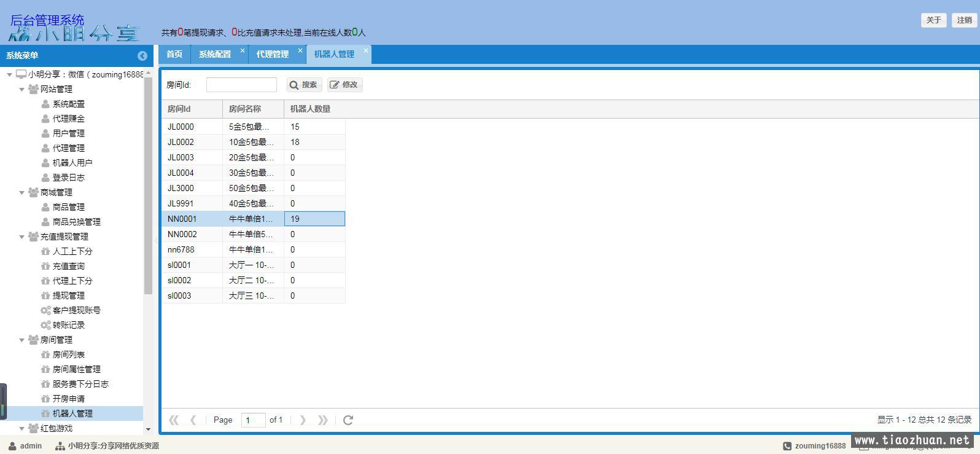Open 转账记录 menu item
980x454 pixels.
pos(69,325)
